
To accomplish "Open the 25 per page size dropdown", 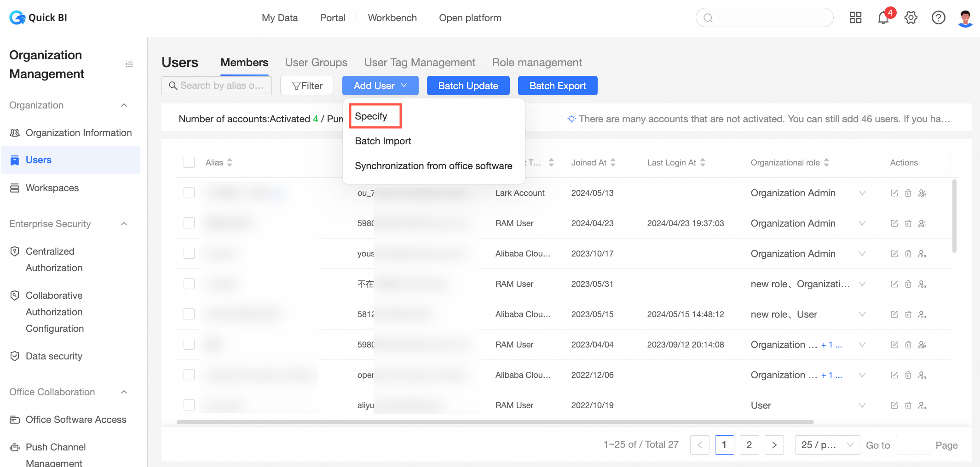I will point(827,445).
